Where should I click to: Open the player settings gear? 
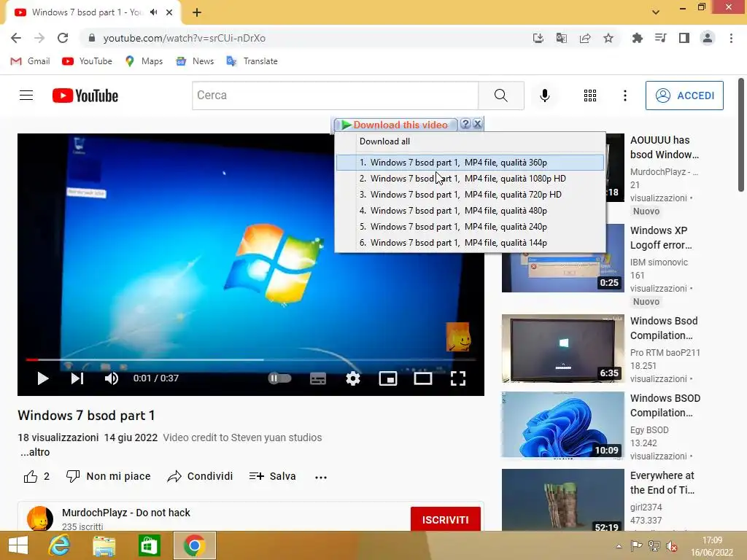tap(353, 378)
